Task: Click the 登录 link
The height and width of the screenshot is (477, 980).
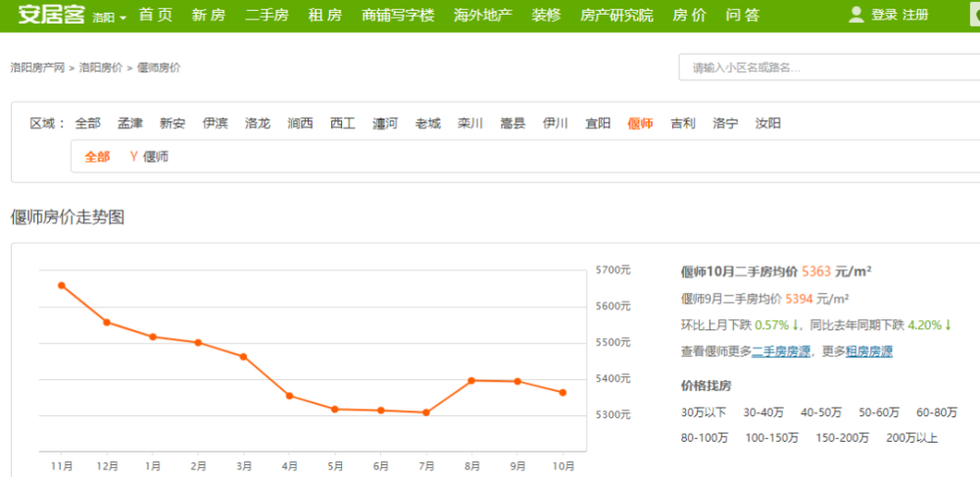Action: (x=884, y=15)
